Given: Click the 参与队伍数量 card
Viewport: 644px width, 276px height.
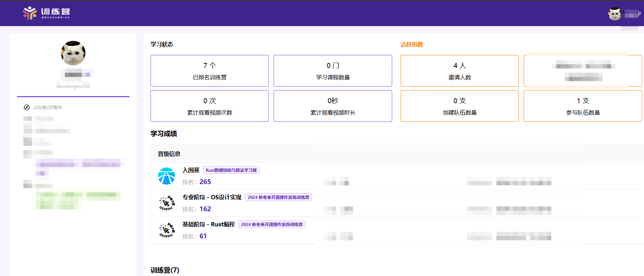Looking at the screenshot, I should (583, 106).
